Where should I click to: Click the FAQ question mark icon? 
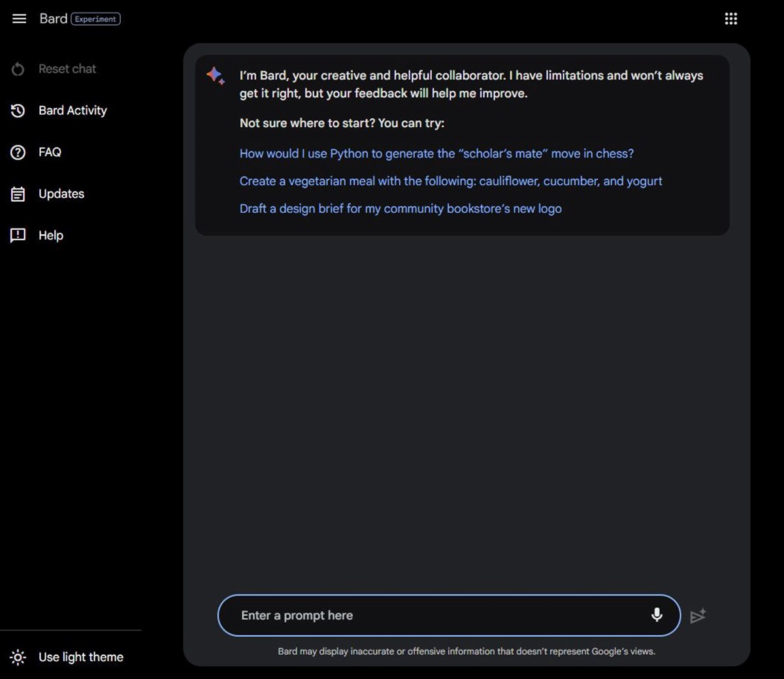tap(18, 153)
